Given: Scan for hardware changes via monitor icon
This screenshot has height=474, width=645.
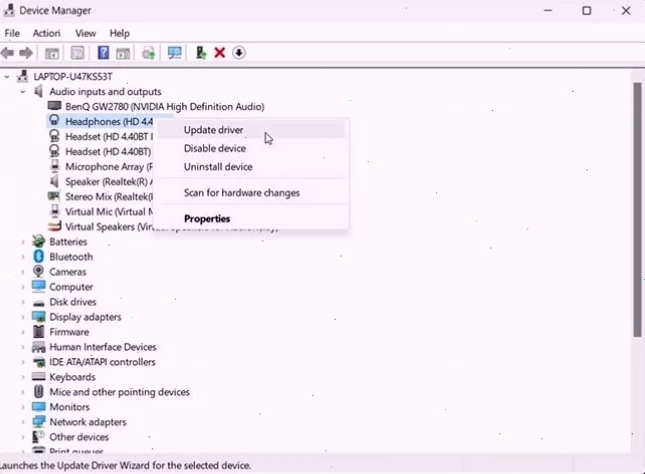Looking at the screenshot, I should 174,53.
